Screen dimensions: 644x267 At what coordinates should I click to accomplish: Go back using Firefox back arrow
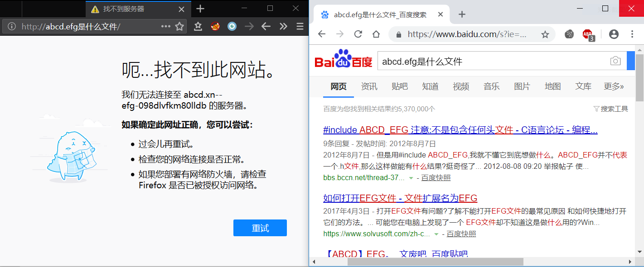click(266, 27)
